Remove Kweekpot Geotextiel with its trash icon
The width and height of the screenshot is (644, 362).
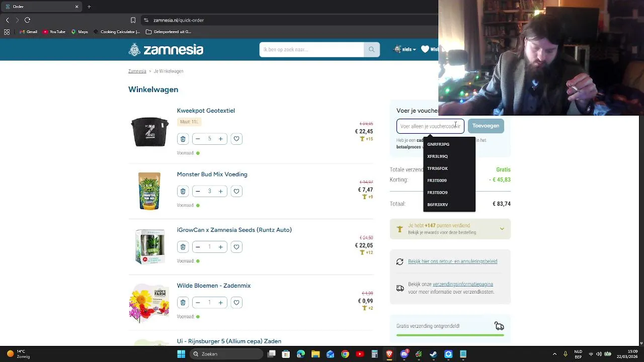183,139
